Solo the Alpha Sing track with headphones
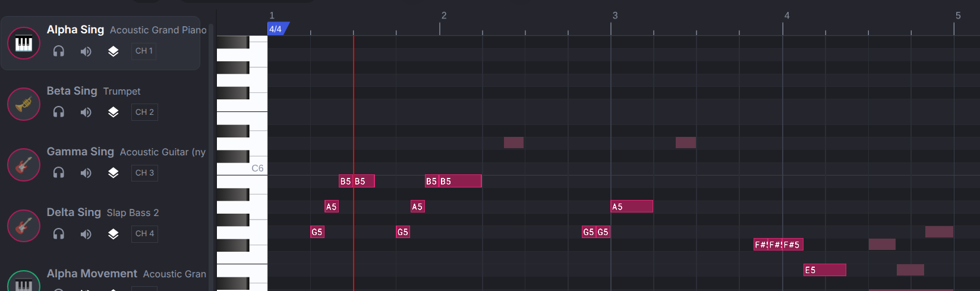This screenshot has width=980, height=291. (59, 51)
